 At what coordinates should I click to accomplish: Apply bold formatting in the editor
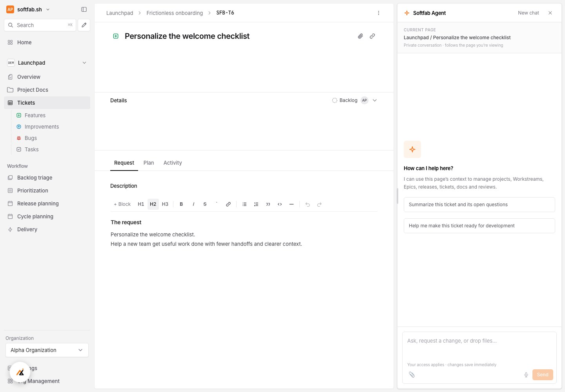pos(181,204)
